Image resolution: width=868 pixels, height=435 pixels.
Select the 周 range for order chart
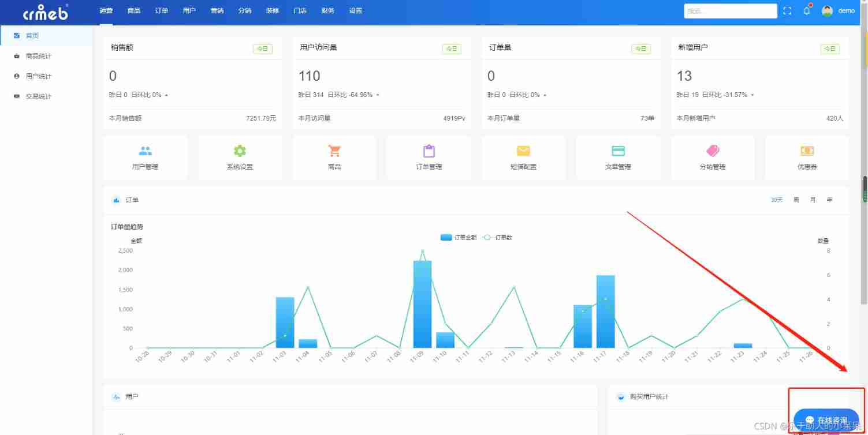796,200
